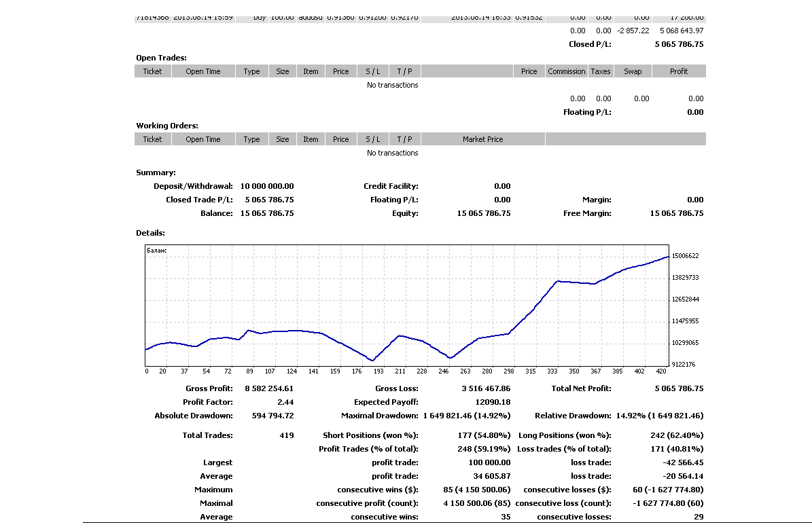Click chart x-axis label 193
This screenshot has width=812, height=529.
378,371
